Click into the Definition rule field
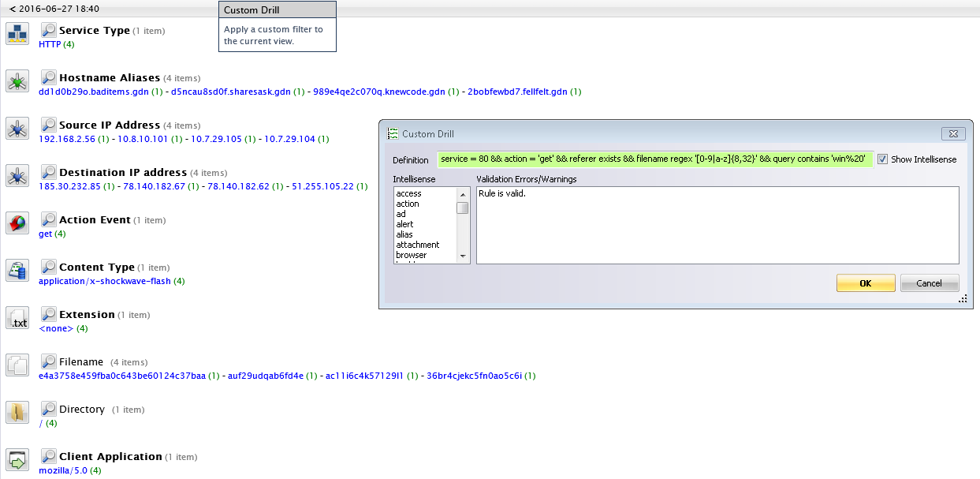Image resolution: width=980 pixels, height=479 pixels. (x=654, y=159)
